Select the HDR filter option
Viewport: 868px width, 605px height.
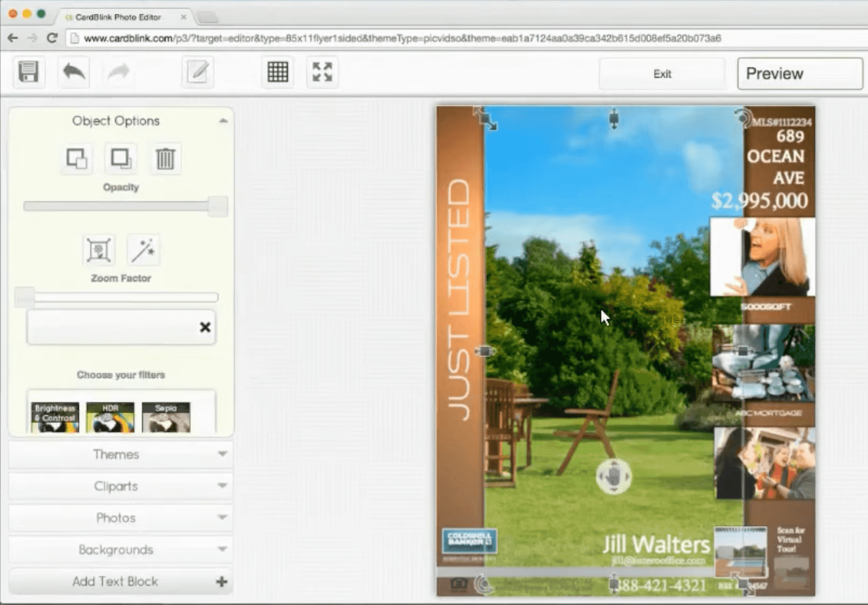[110, 415]
